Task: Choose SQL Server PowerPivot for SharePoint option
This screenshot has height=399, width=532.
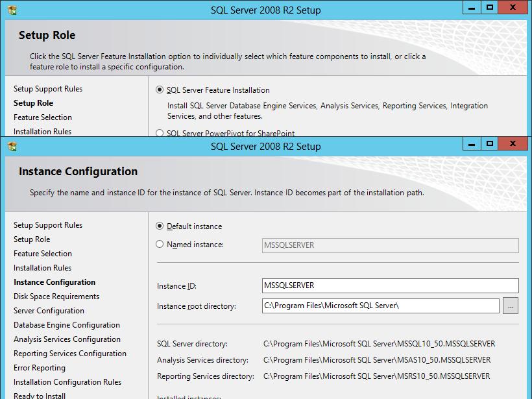Action: tap(160, 133)
